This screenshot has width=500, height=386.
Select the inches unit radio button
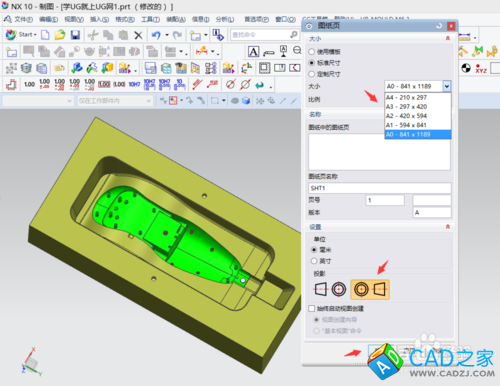[314, 261]
